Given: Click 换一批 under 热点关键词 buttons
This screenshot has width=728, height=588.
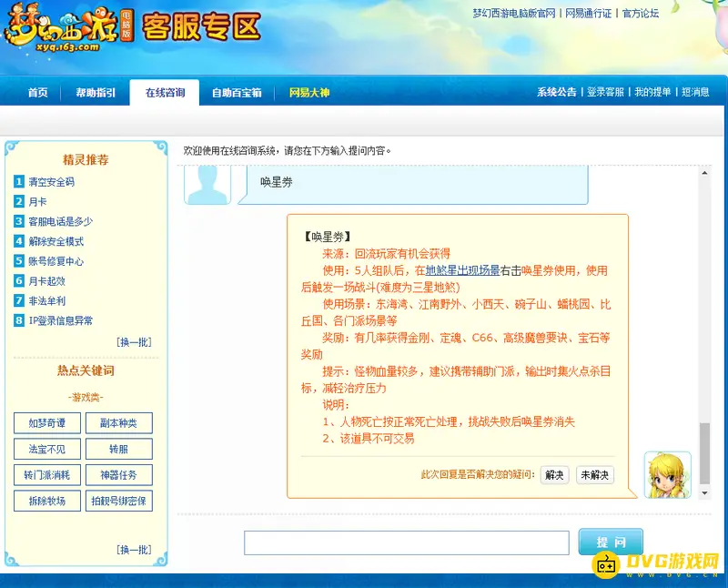Looking at the screenshot, I should [x=134, y=550].
